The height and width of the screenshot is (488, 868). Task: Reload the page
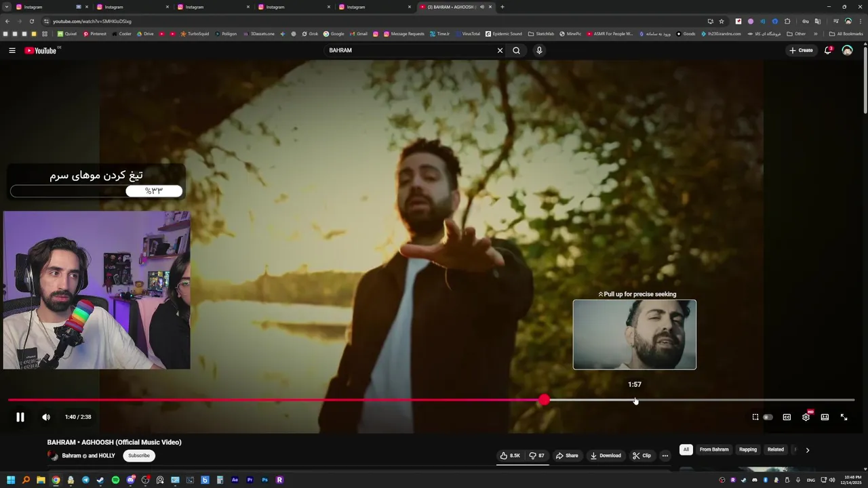click(x=31, y=22)
